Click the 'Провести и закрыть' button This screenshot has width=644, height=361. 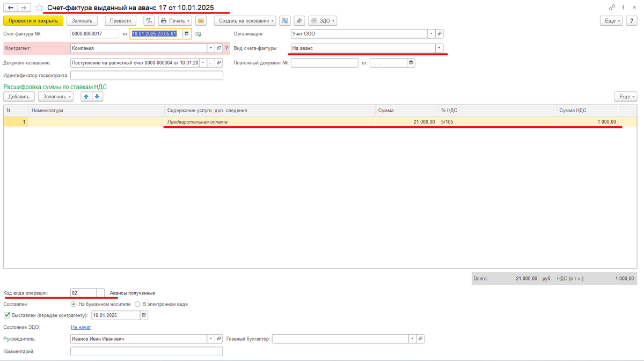pos(33,20)
